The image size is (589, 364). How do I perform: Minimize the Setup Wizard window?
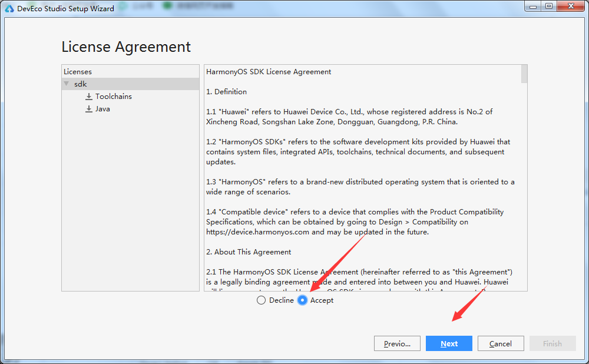click(533, 6)
